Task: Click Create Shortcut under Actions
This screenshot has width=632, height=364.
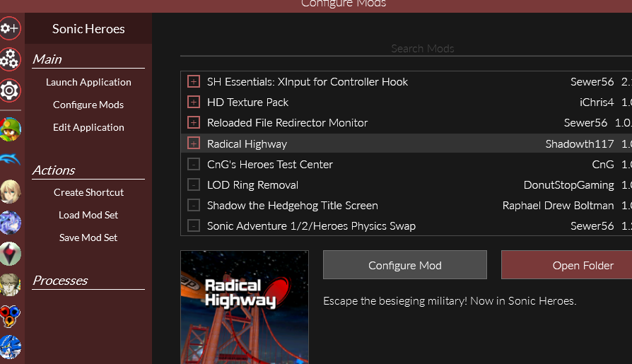Action: click(88, 192)
